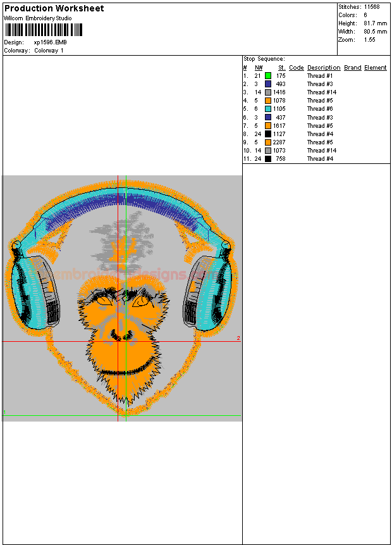The height and width of the screenshot is (545, 392).
Task: Click the black swatch in stop 8
Action: pyautogui.click(x=268, y=134)
